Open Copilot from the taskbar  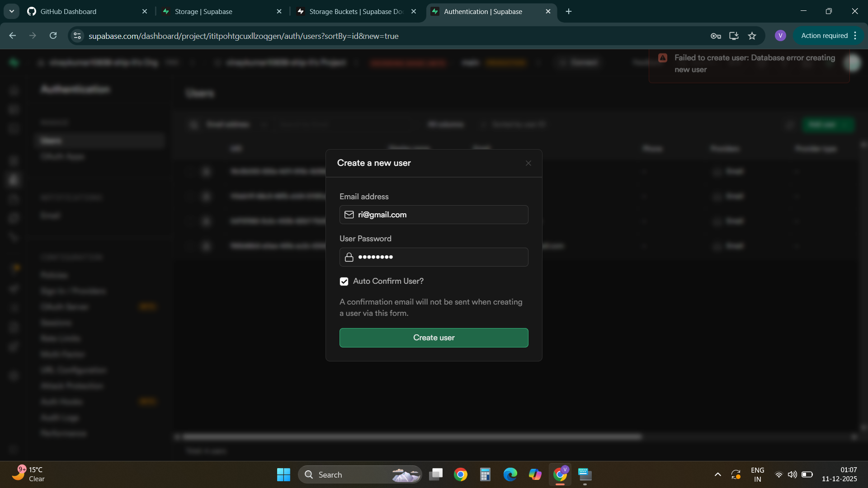click(535, 475)
